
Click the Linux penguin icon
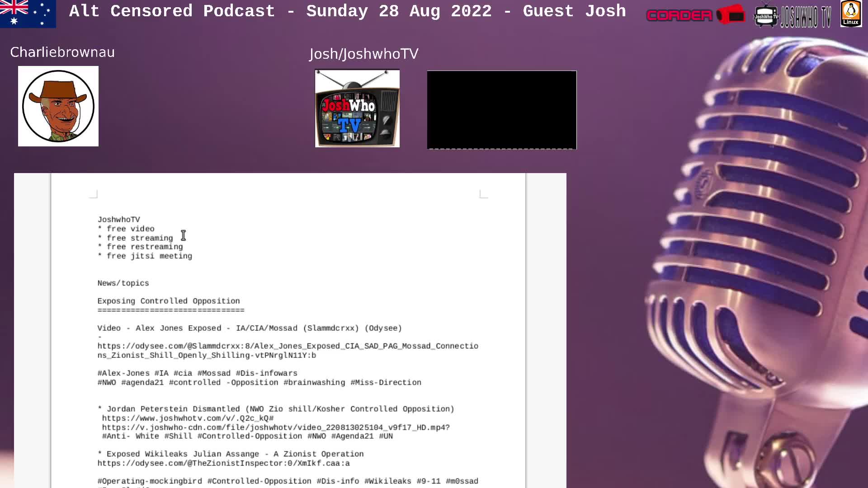coord(851,14)
